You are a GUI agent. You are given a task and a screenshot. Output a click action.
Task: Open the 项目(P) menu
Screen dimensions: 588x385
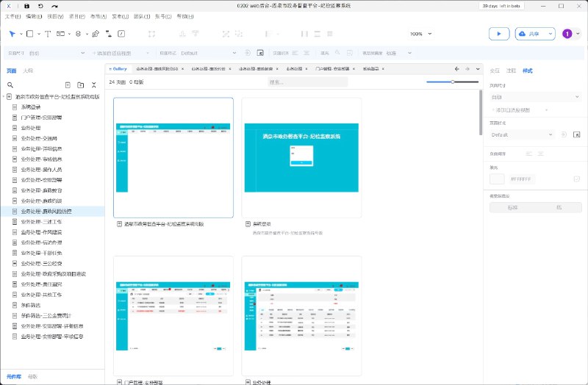pos(77,16)
